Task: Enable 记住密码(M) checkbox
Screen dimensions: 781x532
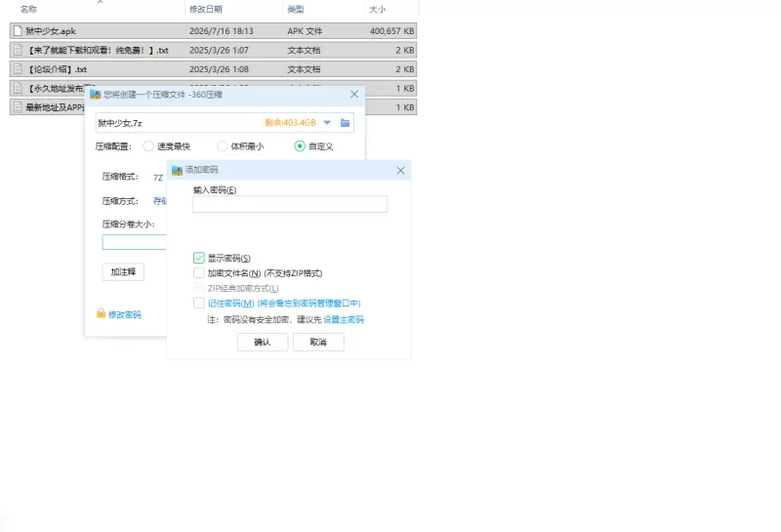Action: tap(199, 303)
